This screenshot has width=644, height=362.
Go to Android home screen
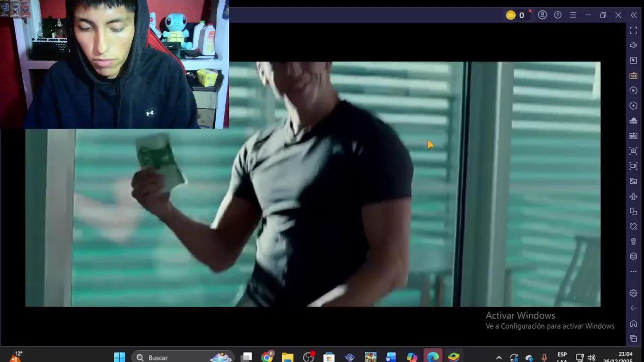tap(633, 323)
